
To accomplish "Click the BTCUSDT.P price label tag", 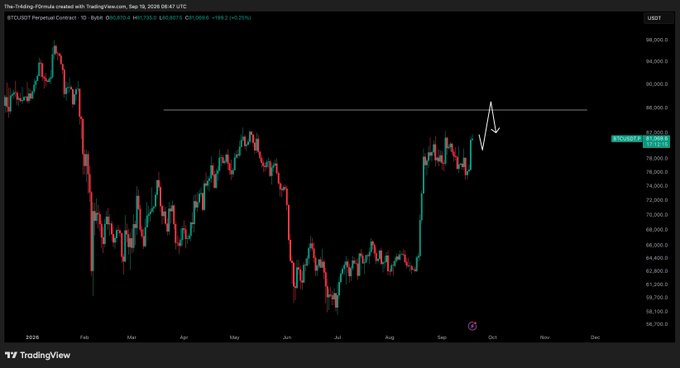I will click(x=626, y=139).
